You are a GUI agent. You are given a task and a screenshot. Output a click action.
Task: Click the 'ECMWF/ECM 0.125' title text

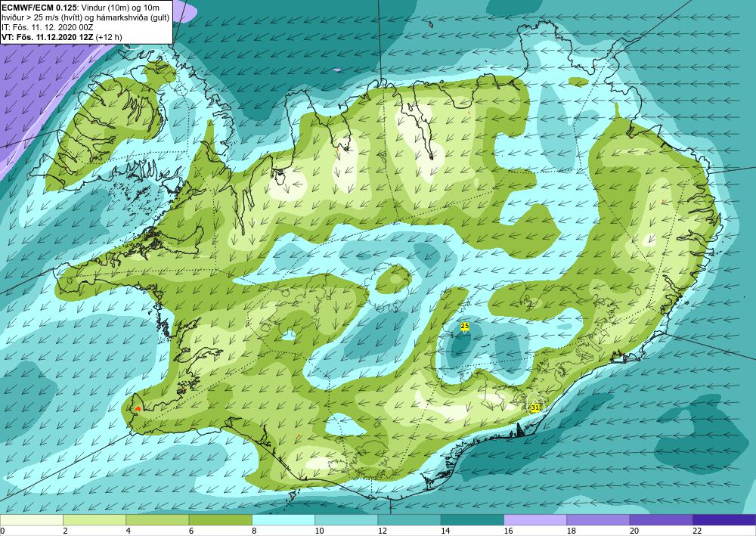39,8
